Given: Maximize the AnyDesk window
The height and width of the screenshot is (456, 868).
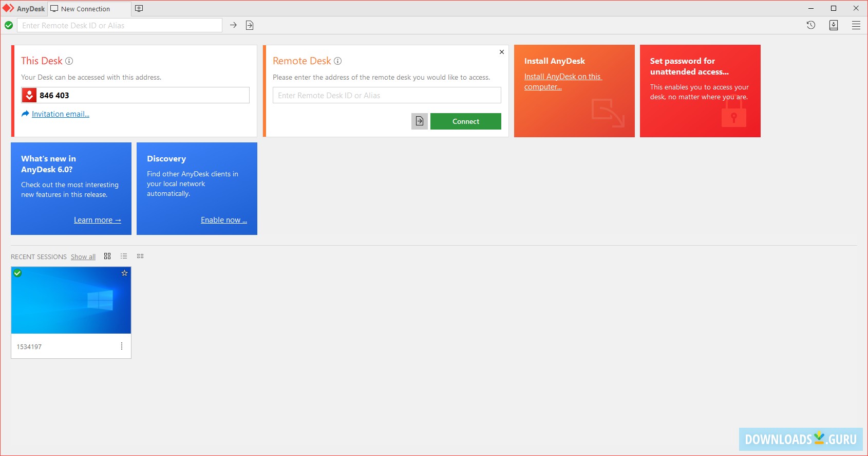Looking at the screenshot, I should tap(834, 8).
